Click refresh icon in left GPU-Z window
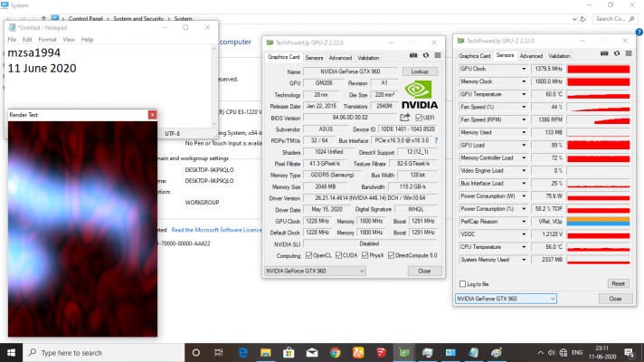This screenshot has width=644, height=362. pyautogui.click(x=426, y=55)
